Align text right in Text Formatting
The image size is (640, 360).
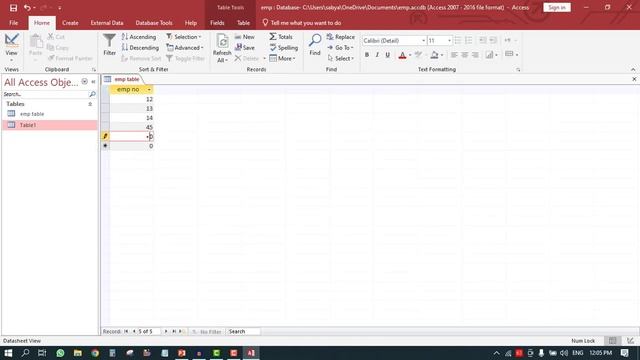tap(475, 55)
